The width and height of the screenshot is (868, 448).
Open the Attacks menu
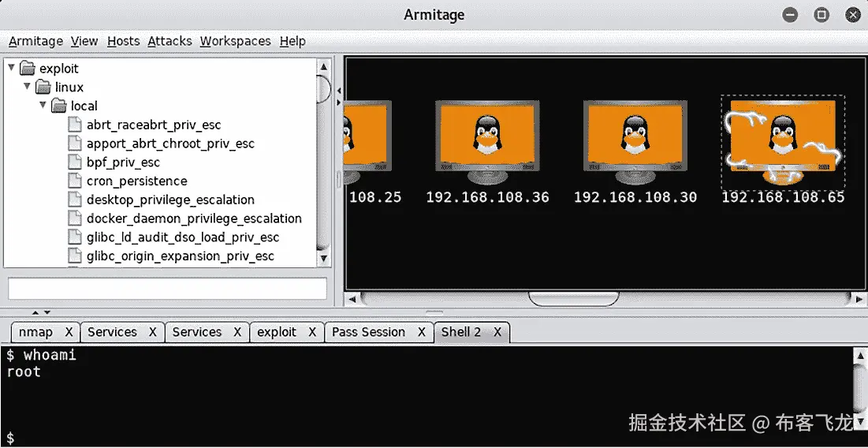coord(170,41)
